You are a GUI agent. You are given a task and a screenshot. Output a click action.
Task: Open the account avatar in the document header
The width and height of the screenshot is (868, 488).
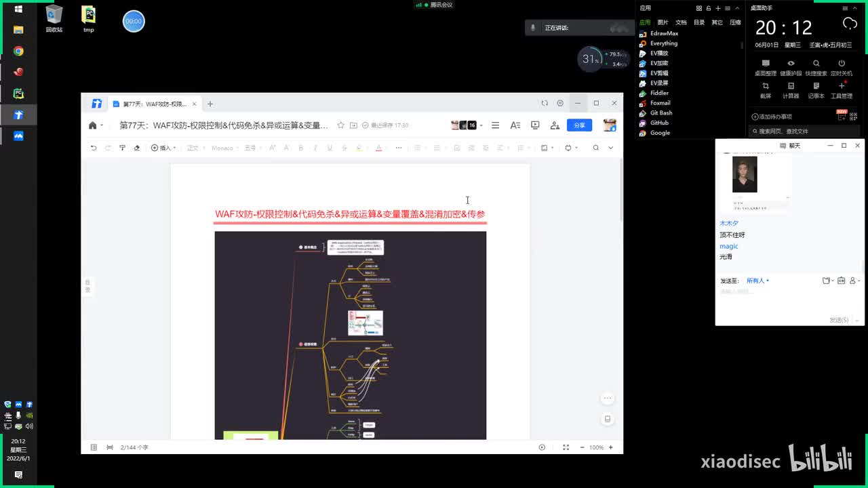(x=610, y=125)
